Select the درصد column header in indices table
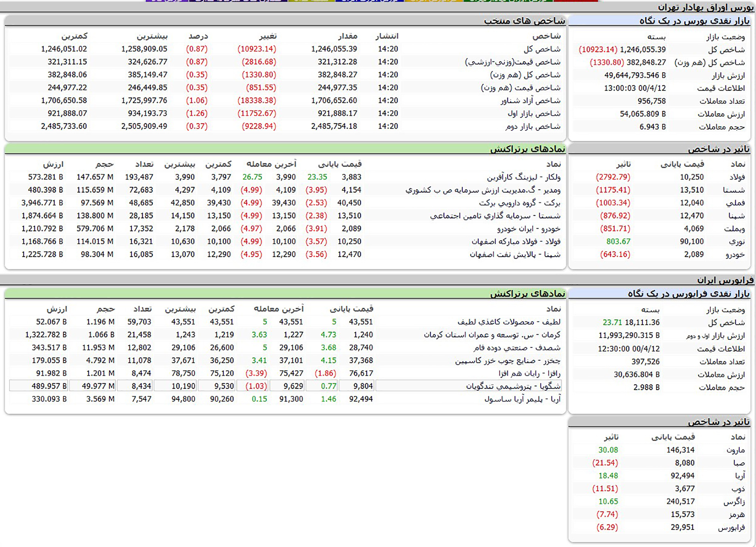 tap(198, 36)
